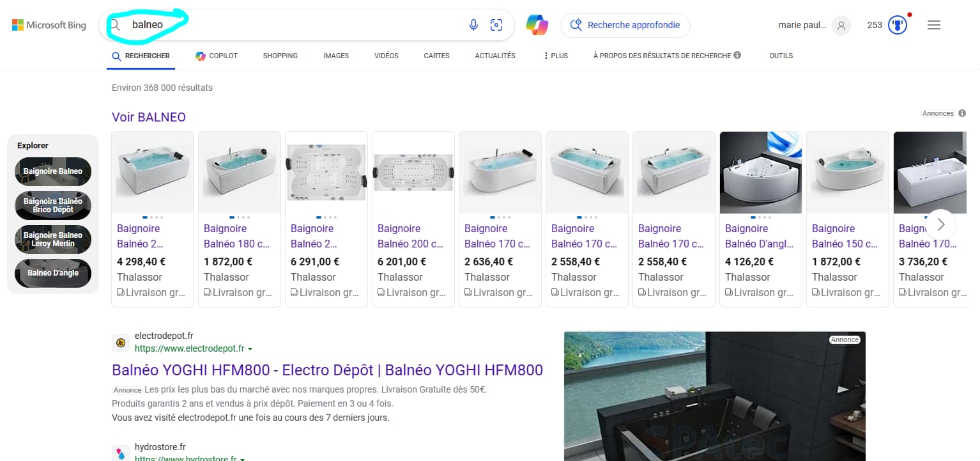Click delivery truck icon under 6 291,00 €

coord(295,293)
